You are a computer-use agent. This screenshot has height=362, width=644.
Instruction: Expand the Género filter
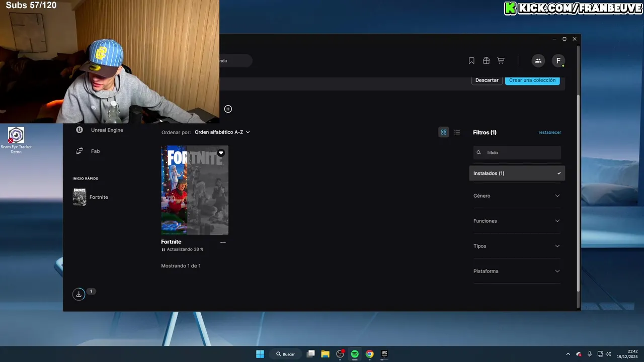pyautogui.click(x=517, y=196)
